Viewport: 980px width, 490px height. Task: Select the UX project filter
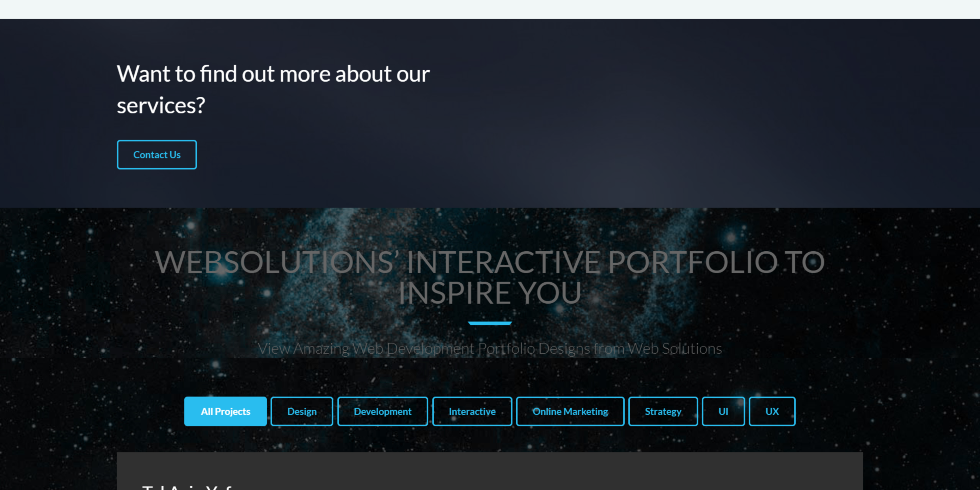(x=772, y=411)
